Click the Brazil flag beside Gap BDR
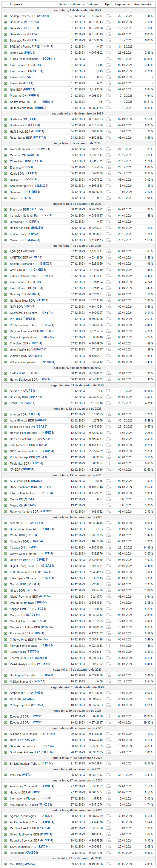This screenshot has height=868, width=157. [5, 864]
